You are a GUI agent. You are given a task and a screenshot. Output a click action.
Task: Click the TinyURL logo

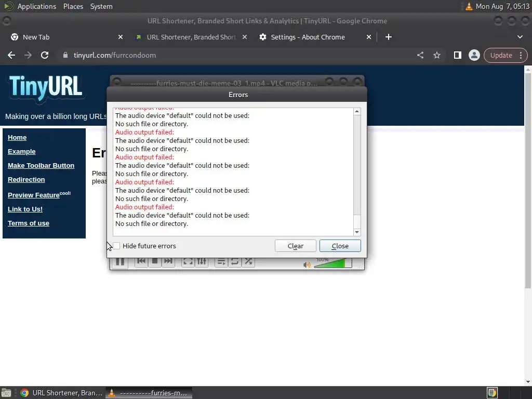tap(46, 87)
